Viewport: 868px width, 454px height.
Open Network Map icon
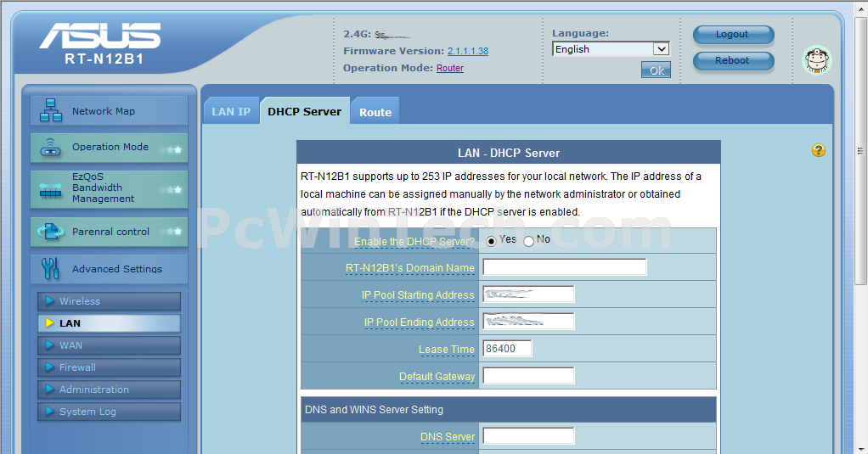tap(50, 110)
